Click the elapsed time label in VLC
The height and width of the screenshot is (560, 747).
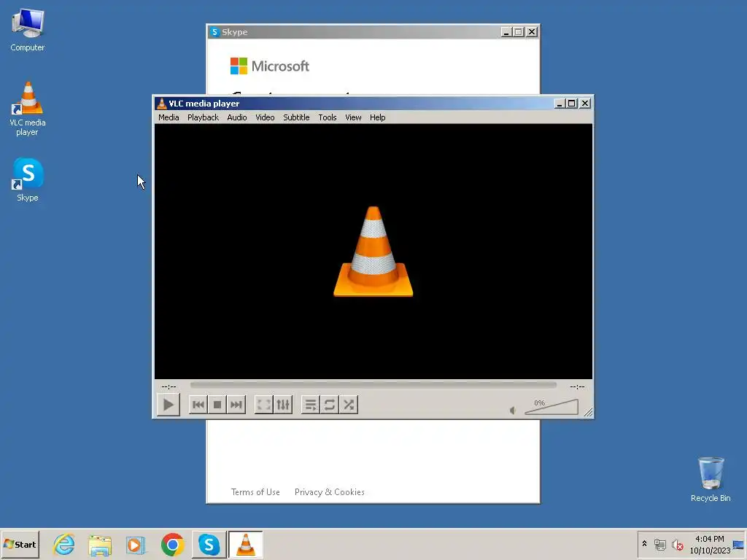point(169,386)
